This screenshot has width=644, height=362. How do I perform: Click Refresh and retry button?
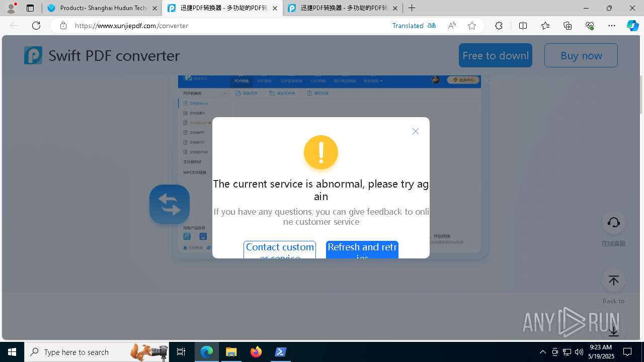362,250
